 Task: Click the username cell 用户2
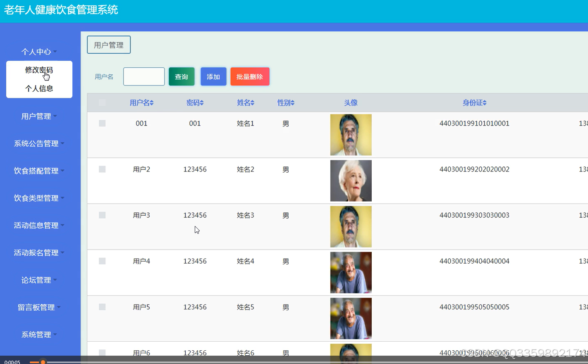pos(141,169)
